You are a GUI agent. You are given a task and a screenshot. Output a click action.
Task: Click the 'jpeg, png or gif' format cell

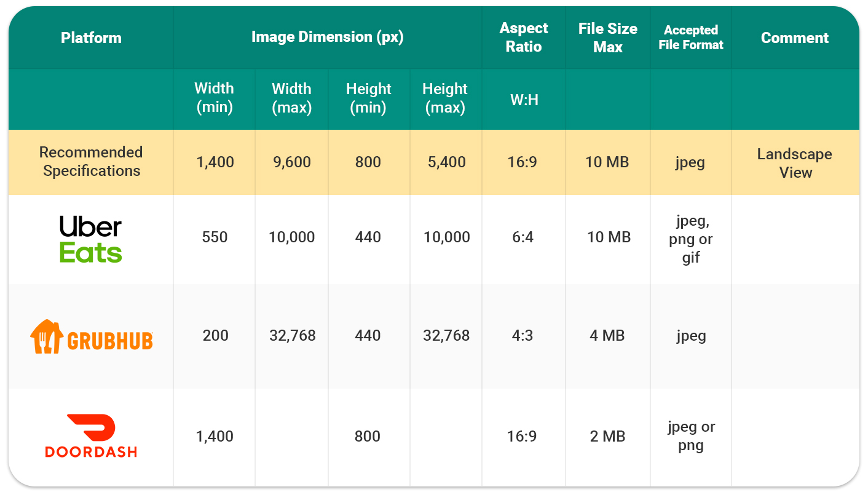[x=690, y=239]
